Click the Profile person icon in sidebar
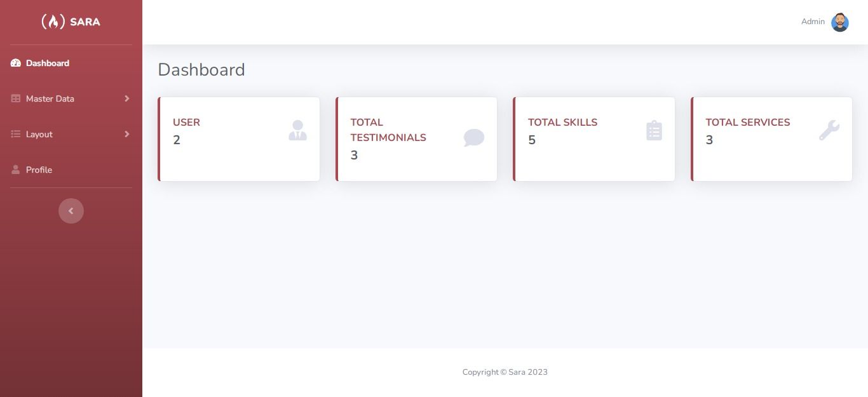868x397 pixels. [x=16, y=170]
